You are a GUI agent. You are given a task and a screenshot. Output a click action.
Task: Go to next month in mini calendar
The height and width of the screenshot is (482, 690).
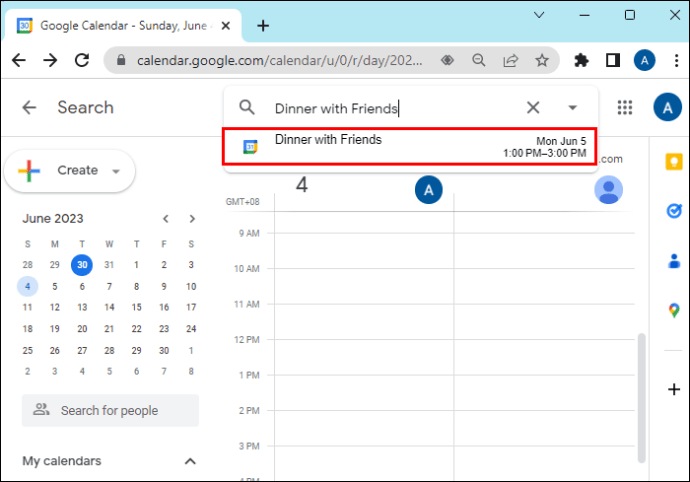pos(192,219)
